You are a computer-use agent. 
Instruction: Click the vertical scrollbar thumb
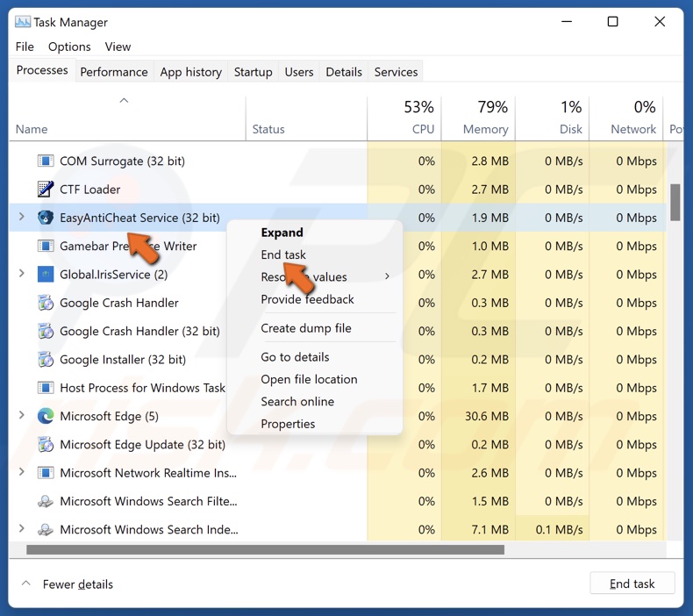click(675, 203)
